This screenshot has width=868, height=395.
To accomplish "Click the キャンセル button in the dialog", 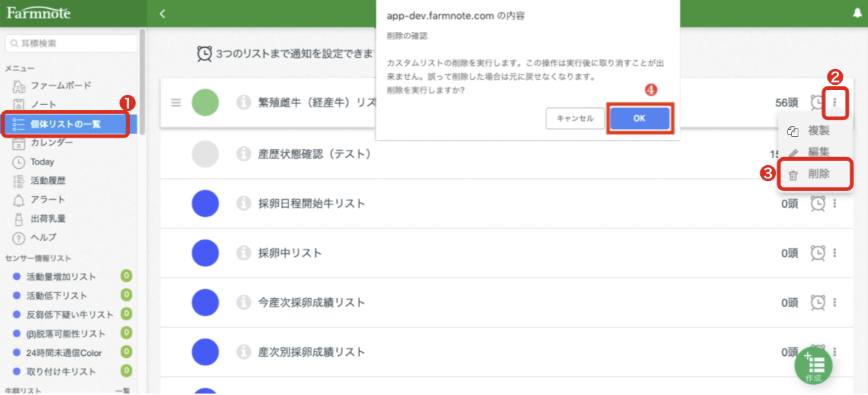I will 575,119.
